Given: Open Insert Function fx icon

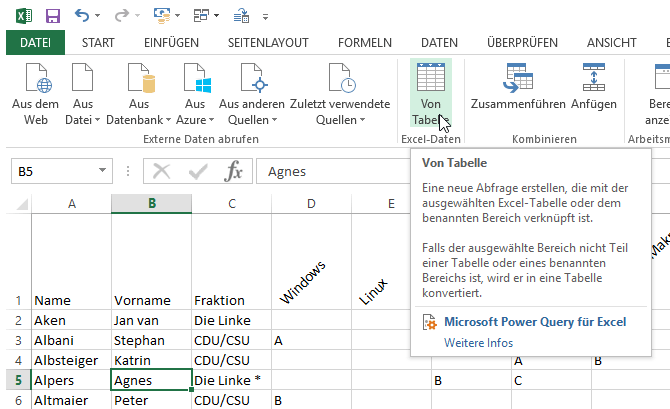Looking at the screenshot, I should tap(233, 171).
